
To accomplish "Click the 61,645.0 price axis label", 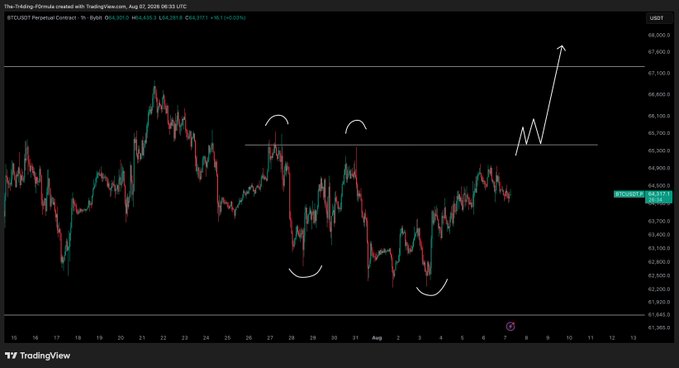I will (x=659, y=315).
